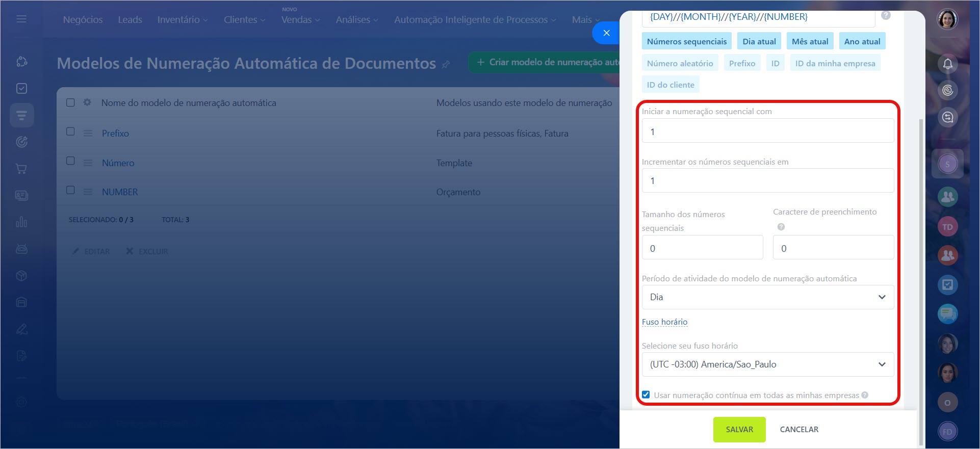Screen dimensions: 980x449
Task: Close the side panel with X button
Action: pos(606,33)
